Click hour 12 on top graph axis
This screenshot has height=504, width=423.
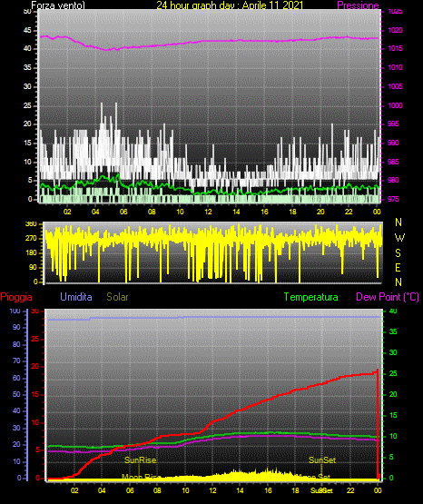pos(208,212)
